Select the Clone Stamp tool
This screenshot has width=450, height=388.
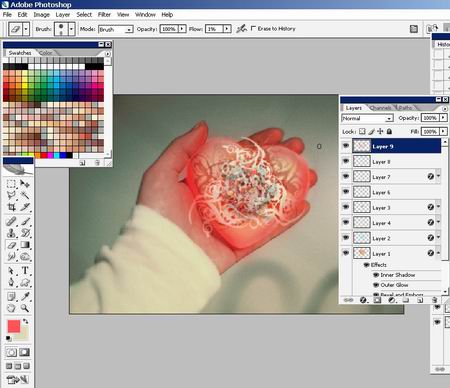click(x=11, y=233)
